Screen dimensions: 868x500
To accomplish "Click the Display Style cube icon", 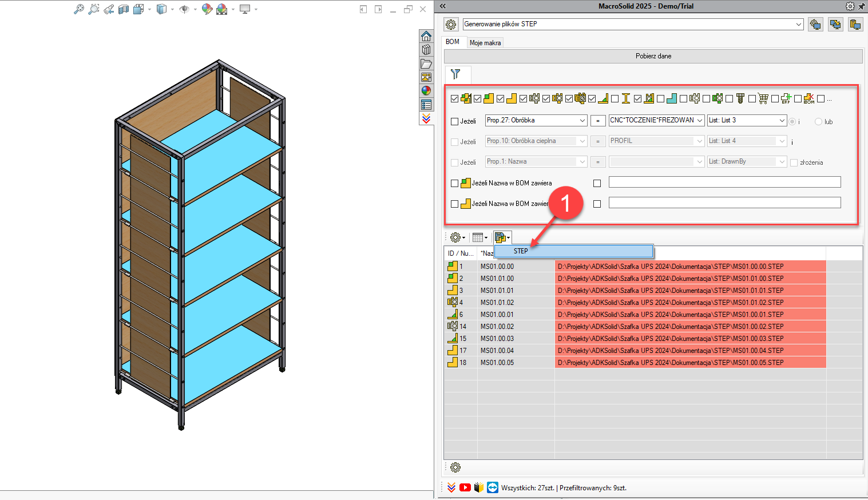I will coord(161,9).
